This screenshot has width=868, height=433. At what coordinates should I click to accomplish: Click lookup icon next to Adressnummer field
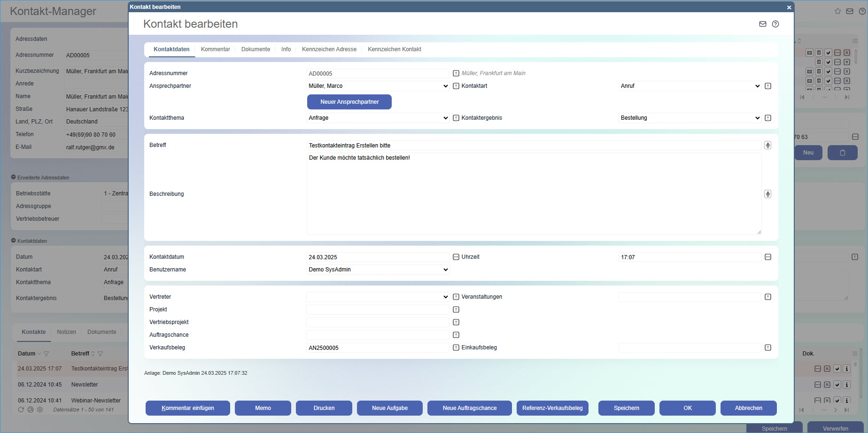point(456,73)
